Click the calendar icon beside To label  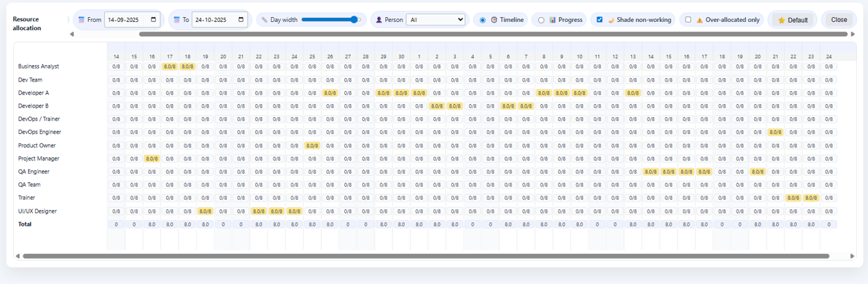point(177,20)
